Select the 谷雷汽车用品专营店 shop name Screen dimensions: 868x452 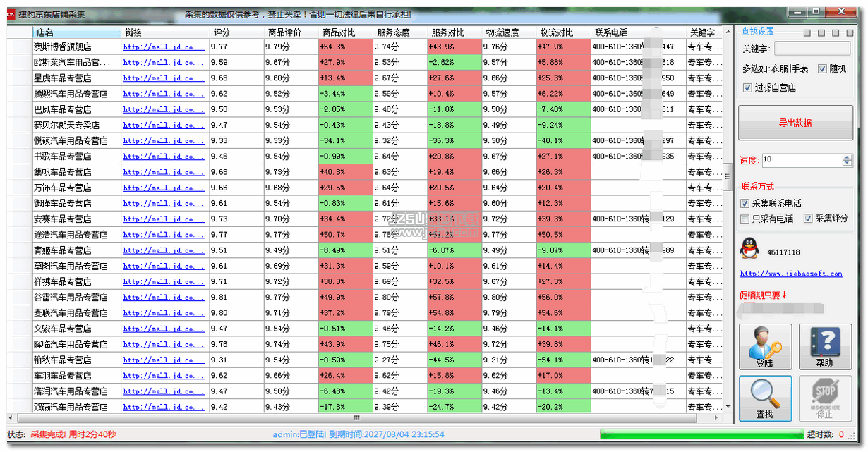point(71,297)
